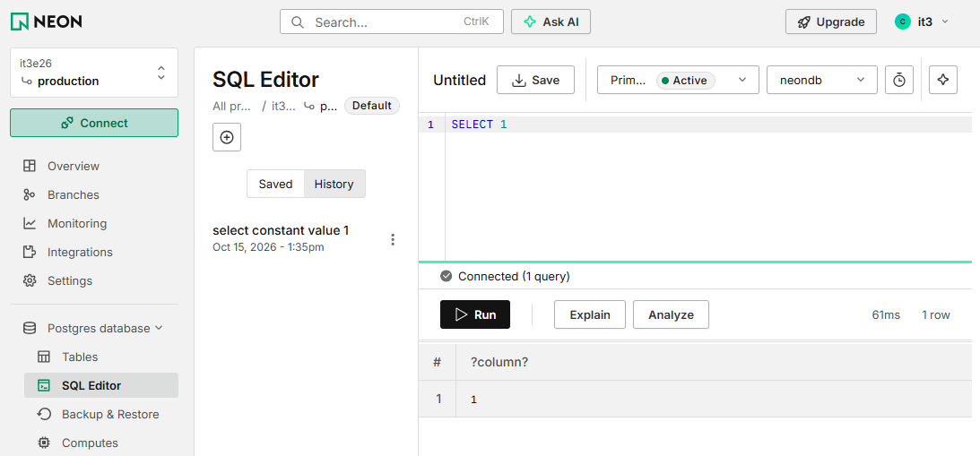Image resolution: width=980 pixels, height=456 pixels.
Task: Click result cell value 1
Action: pyautogui.click(x=473, y=400)
